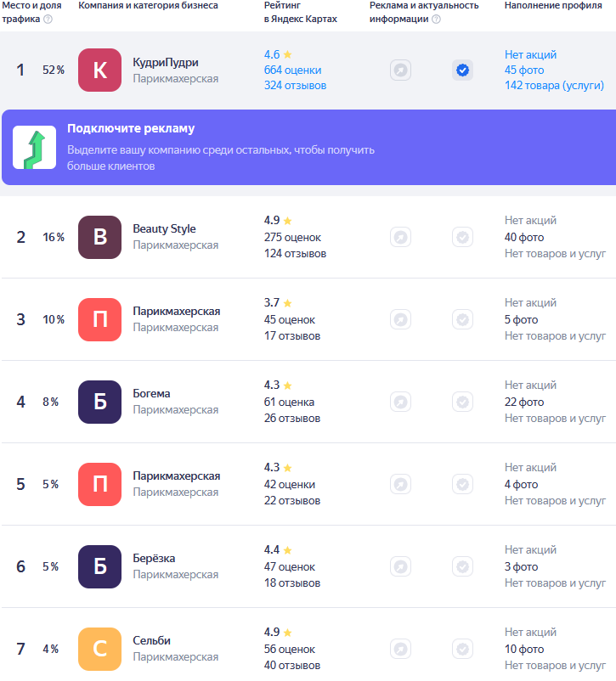Open the "45 фото" link for КудриПудри
The width and height of the screenshot is (616, 681).
524,70
